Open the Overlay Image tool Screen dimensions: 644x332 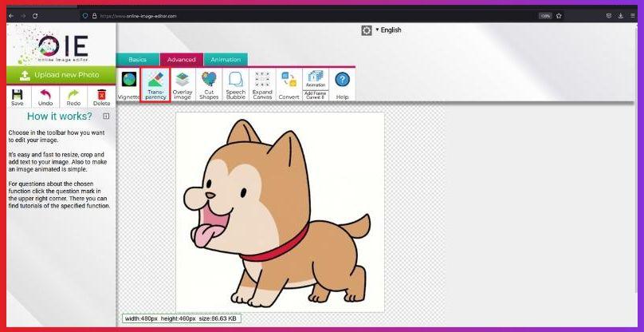(x=183, y=85)
